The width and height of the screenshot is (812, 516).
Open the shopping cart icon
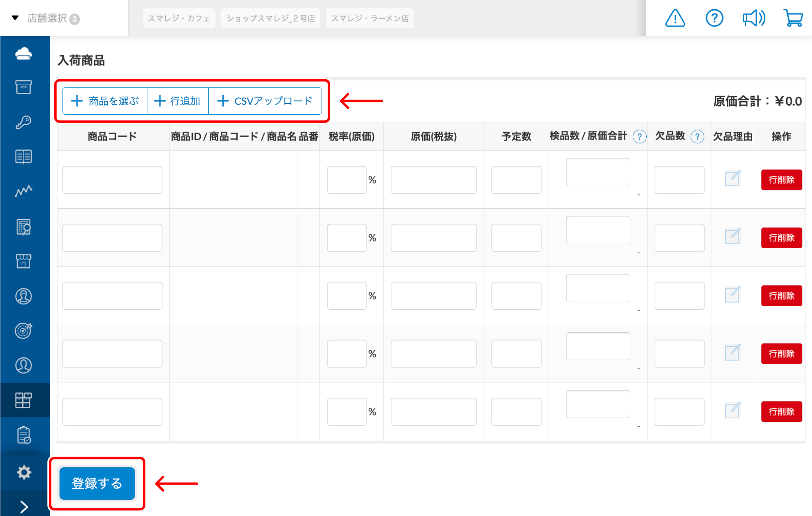tap(792, 18)
